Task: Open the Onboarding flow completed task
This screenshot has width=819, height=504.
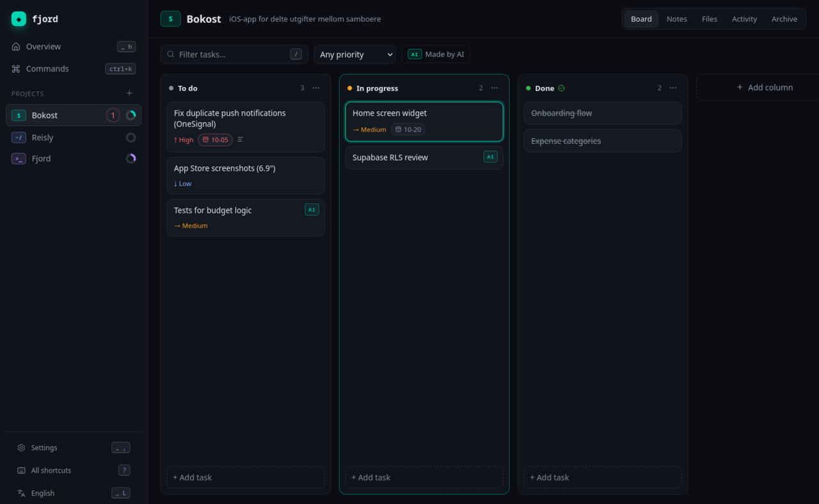Action: (x=603, y=113)
